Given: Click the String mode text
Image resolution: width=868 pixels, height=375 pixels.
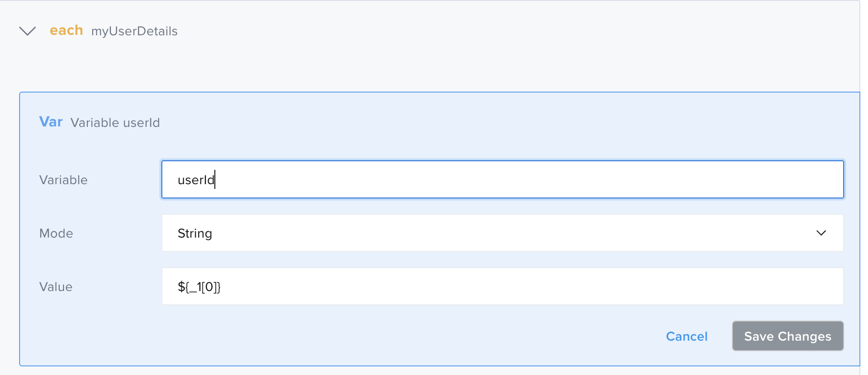Looking at the screenshot, I should point(195,233).
